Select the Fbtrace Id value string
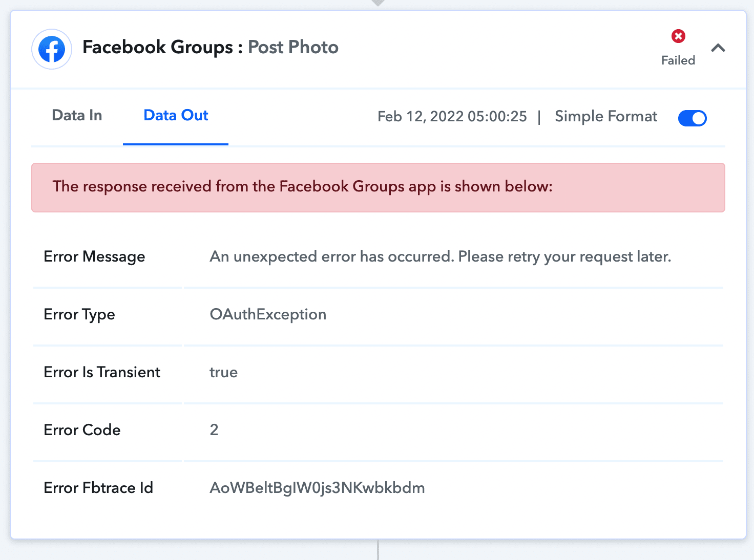754x560 pixels. point(317,488)
